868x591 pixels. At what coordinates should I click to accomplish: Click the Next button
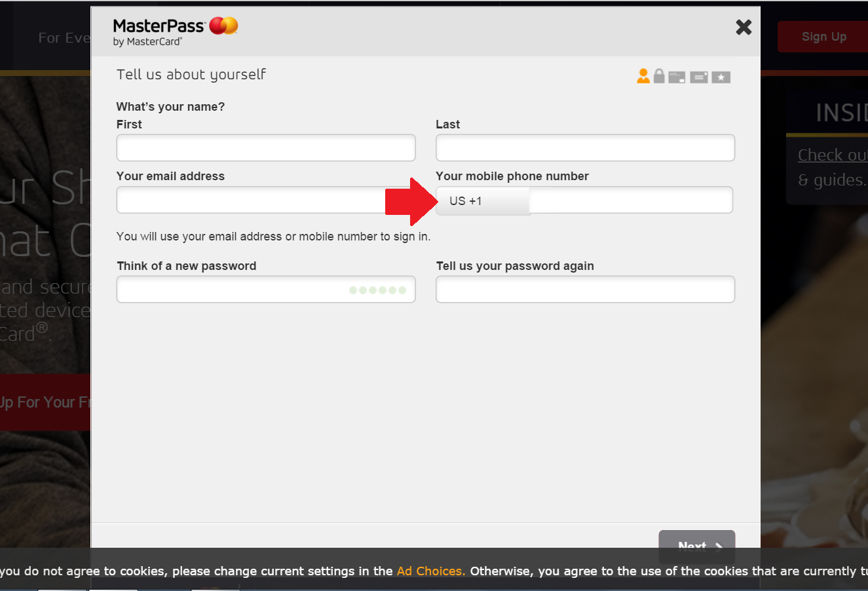(x=696, y=546)
